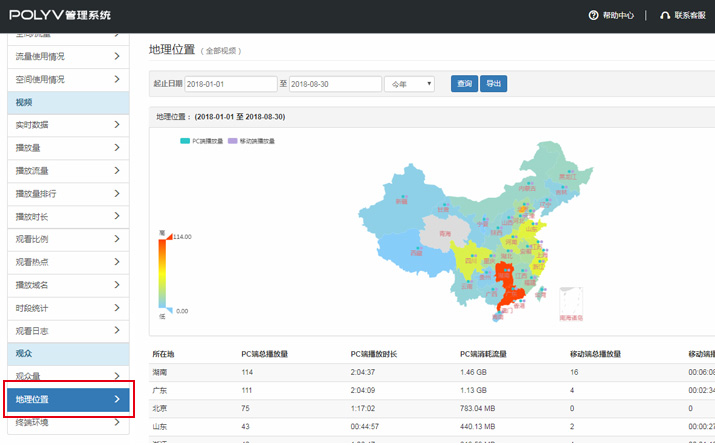Click the arrow icon beside 实时数据
715x445 pixels.
[x=117, y=125]
